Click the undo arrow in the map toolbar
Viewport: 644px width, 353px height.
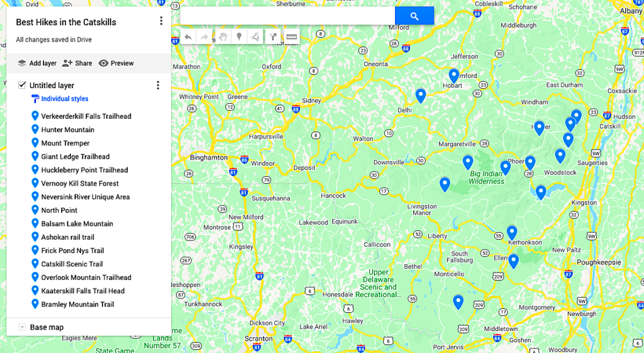tap(188, 37)
